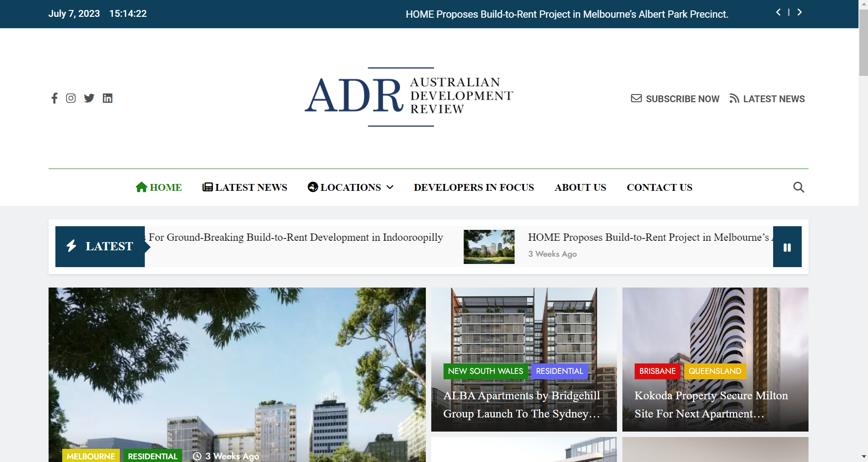Screen dimensions: 868x462
Task: Open the ticker thumbnail of HOME project
Action: click(x=489, y=247)
